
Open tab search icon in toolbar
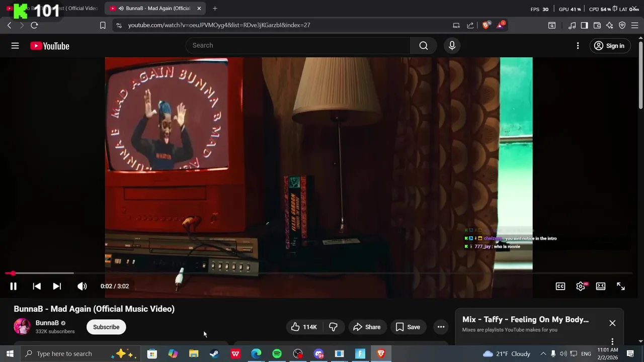pos(552,25)
